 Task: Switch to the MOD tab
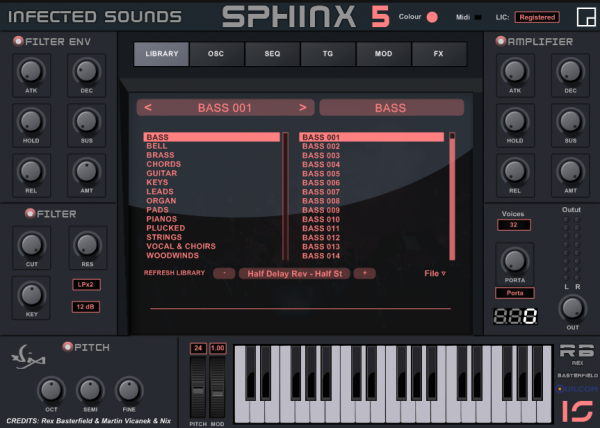(x=383, y=54)
